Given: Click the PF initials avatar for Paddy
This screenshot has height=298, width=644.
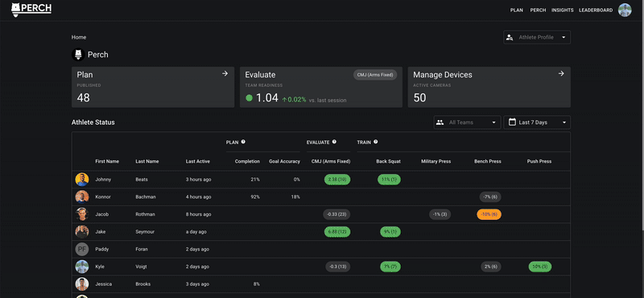Looking at the screenshot, I should tap(82, 249).
